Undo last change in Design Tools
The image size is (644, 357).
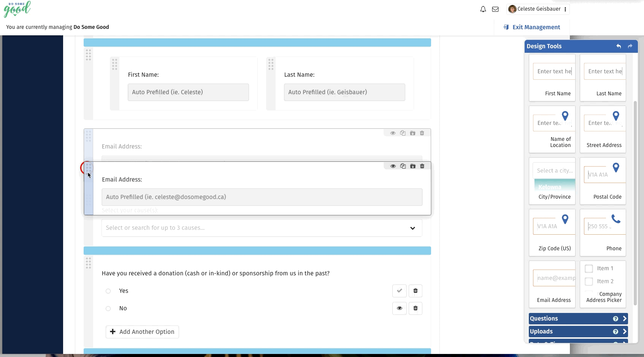tap(619, 46)
